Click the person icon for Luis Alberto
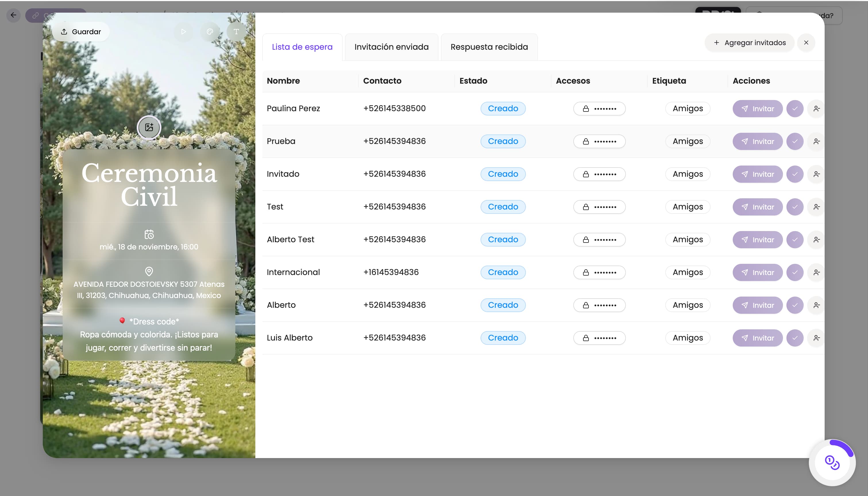The width and height of the screenshot is (868, 496). [816, 338]
